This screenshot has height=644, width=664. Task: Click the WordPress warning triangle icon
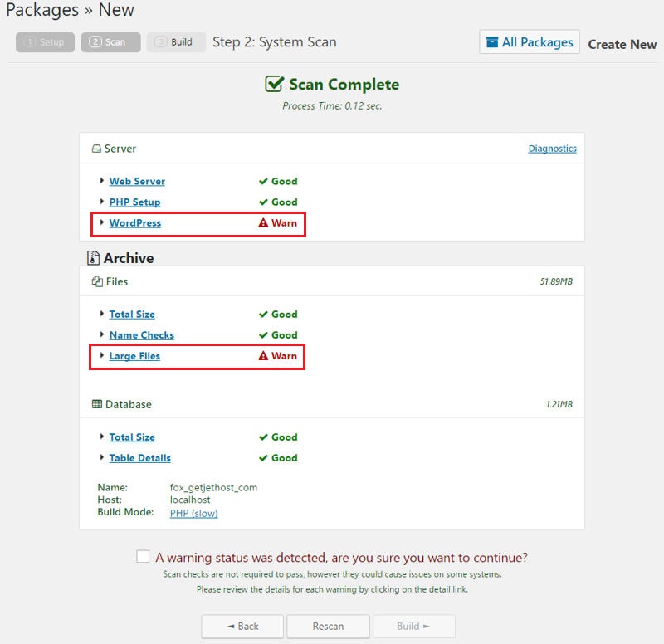pos(263,223)
